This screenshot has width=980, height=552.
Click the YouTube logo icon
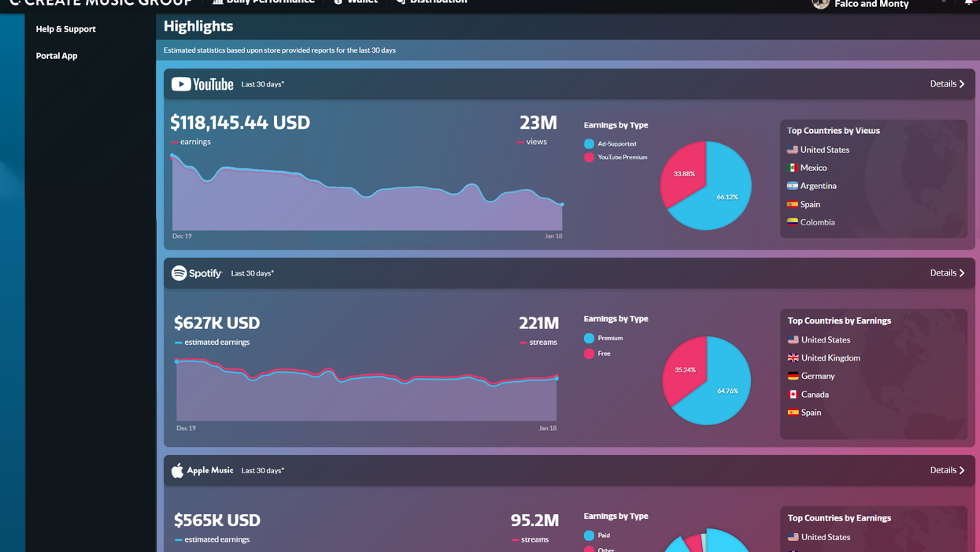coord(181,84)
